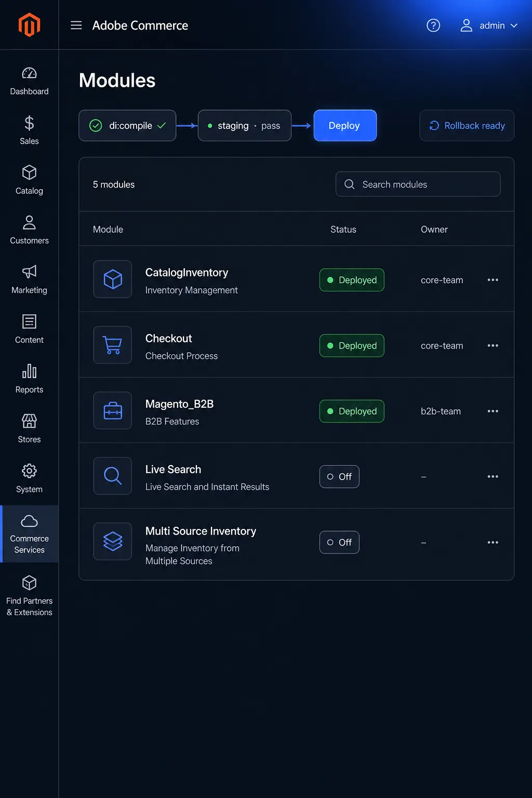Click Live Search and Instant Results description
The width and height of the screenshot is (532, 798).
(x=207, y=487)
